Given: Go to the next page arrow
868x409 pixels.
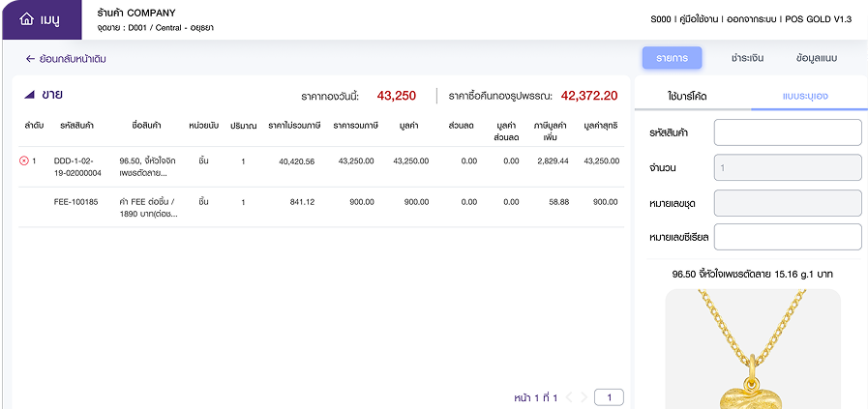Looking at the screenshot, I should [x=584, y=397].
